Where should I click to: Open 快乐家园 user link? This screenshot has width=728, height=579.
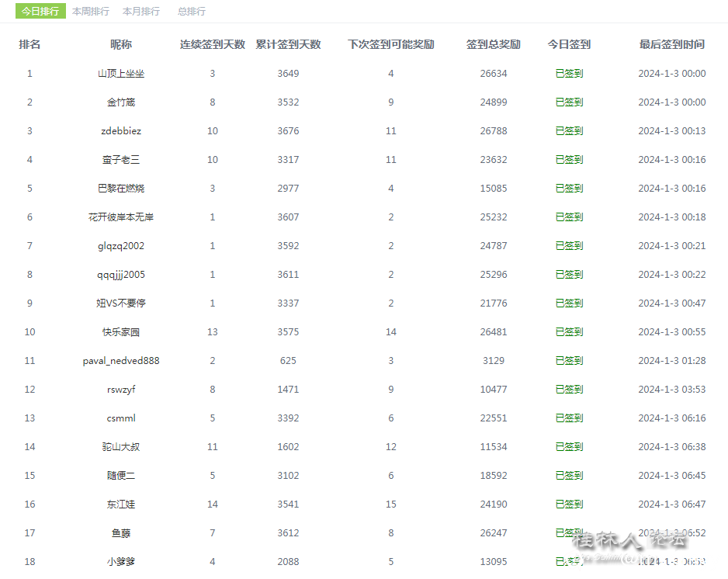click(120, 331)
